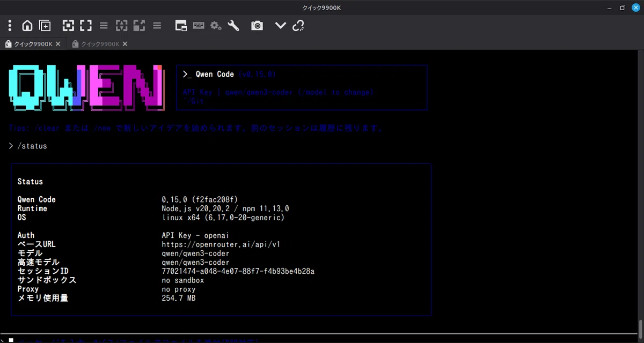Toggle scaled mode icon

point(140,25)
